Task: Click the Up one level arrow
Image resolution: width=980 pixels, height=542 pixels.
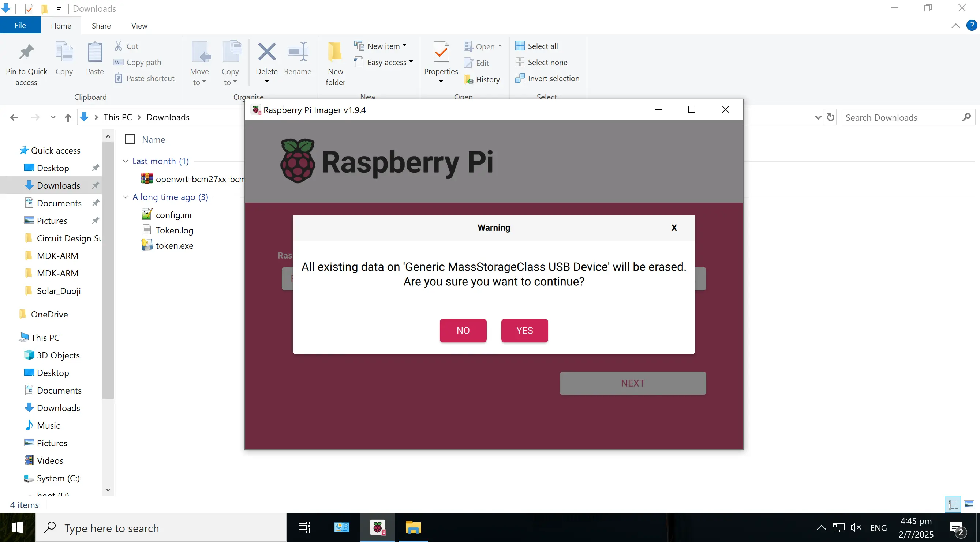Action: [x=68, y=117]
